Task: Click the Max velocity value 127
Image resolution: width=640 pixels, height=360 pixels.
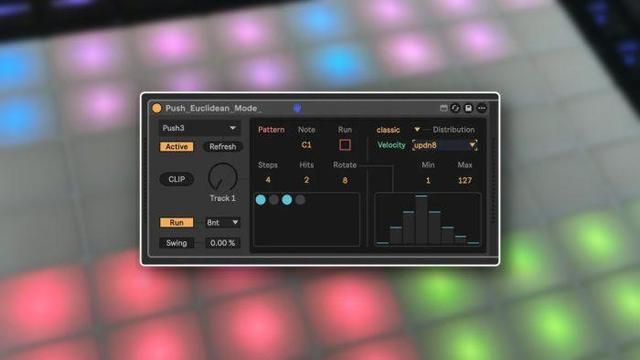Action: (465, 180)
